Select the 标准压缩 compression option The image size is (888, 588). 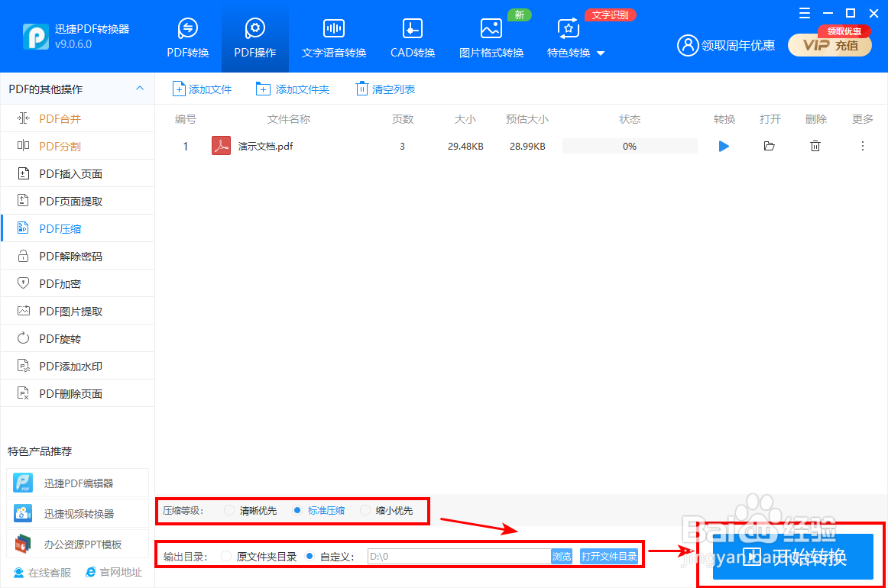[x=319, y=510]
